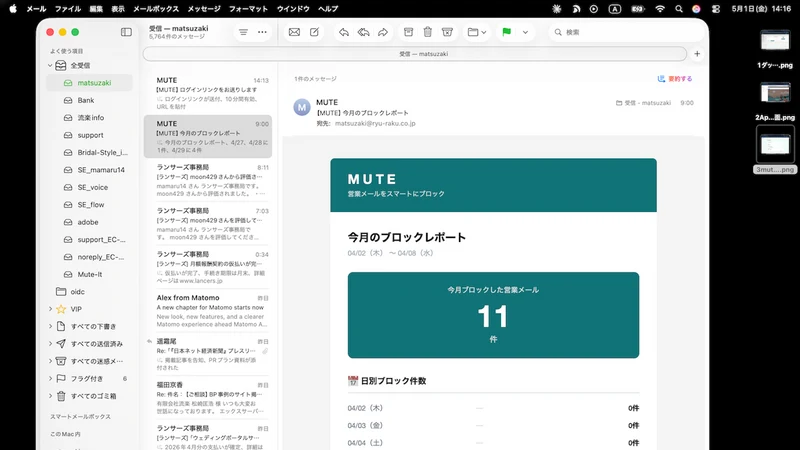Add new tab with plus button
Viewport: 800px width, 450px height.
click(x=697, y=54)
